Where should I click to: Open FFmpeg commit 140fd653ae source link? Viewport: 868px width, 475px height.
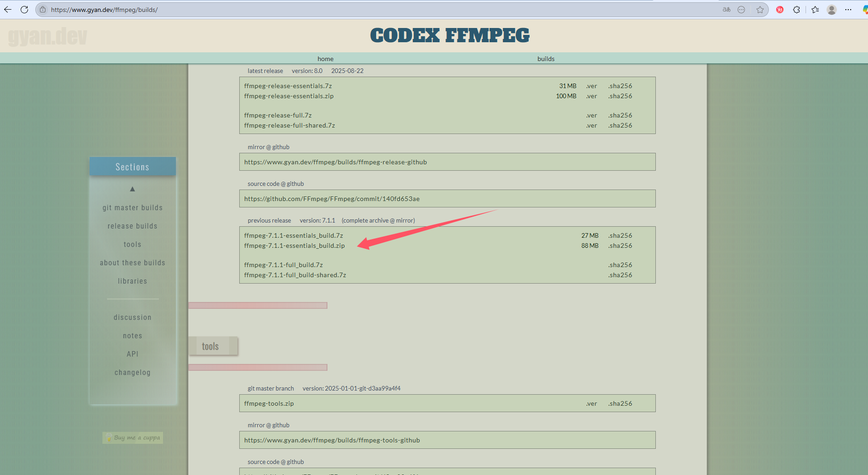click(332, 199)
